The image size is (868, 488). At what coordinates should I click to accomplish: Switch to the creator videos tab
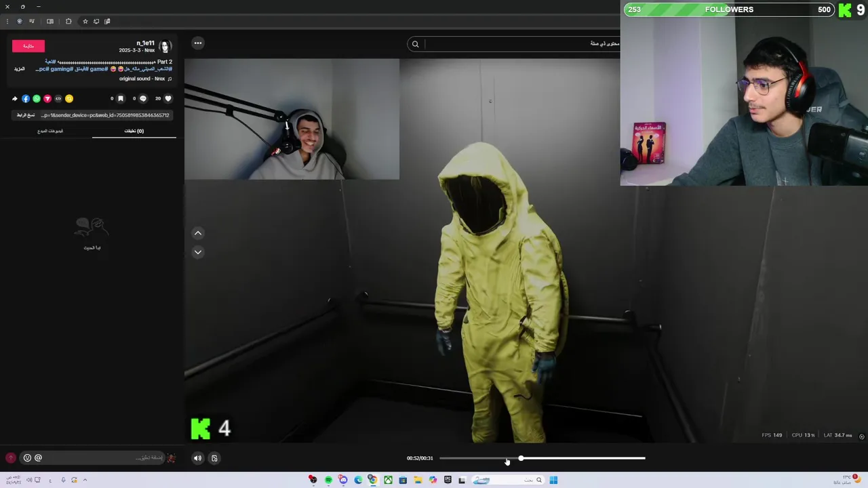point(50,131)
